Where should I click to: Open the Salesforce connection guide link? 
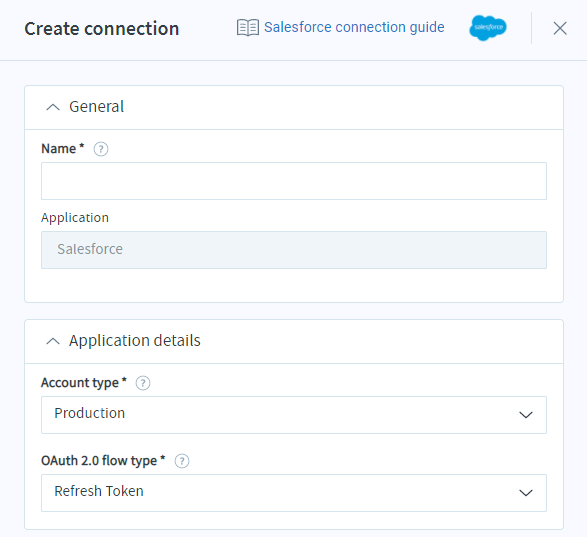[x=354, y=28]
